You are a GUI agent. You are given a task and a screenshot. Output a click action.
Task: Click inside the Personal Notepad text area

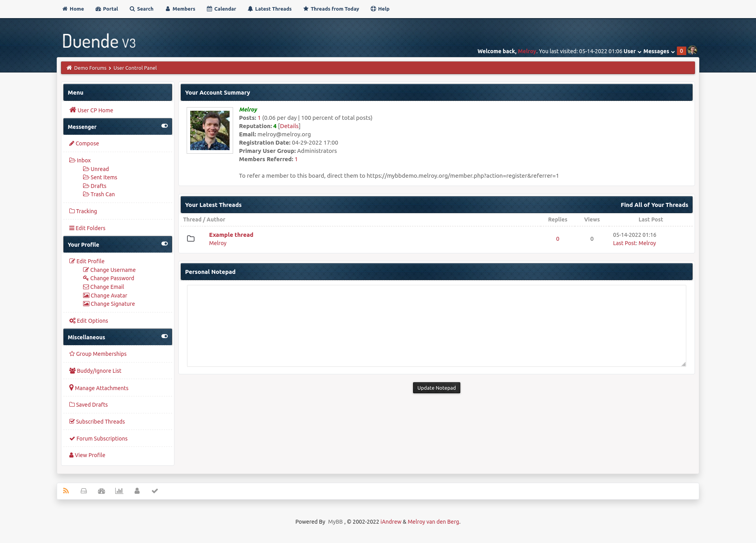click(x=436, y=325)
